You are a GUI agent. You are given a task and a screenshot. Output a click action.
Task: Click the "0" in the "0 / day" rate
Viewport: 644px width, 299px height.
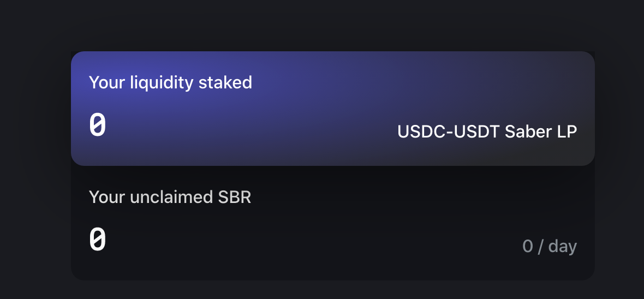[527, 246]
